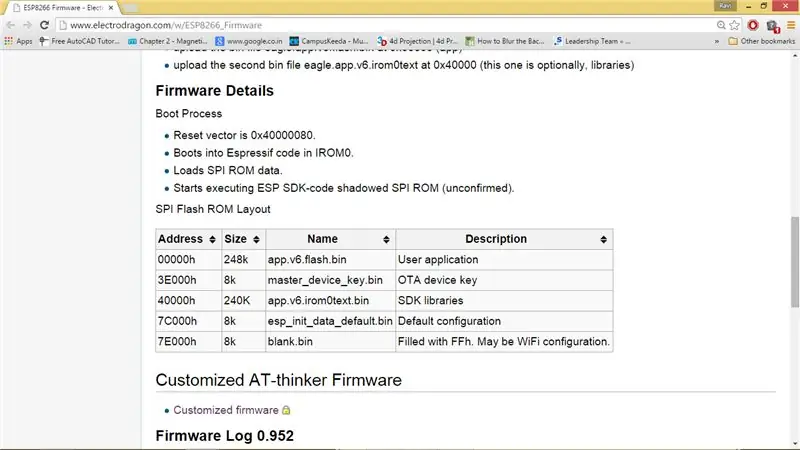The height and width of the screenshot is (450, 800).
Task: Close the ESP8266 Firmware tab
Action: [x=111, y=8]
